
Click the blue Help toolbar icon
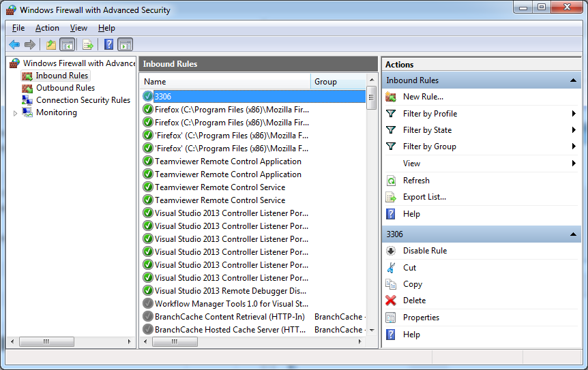click(108, 44)
